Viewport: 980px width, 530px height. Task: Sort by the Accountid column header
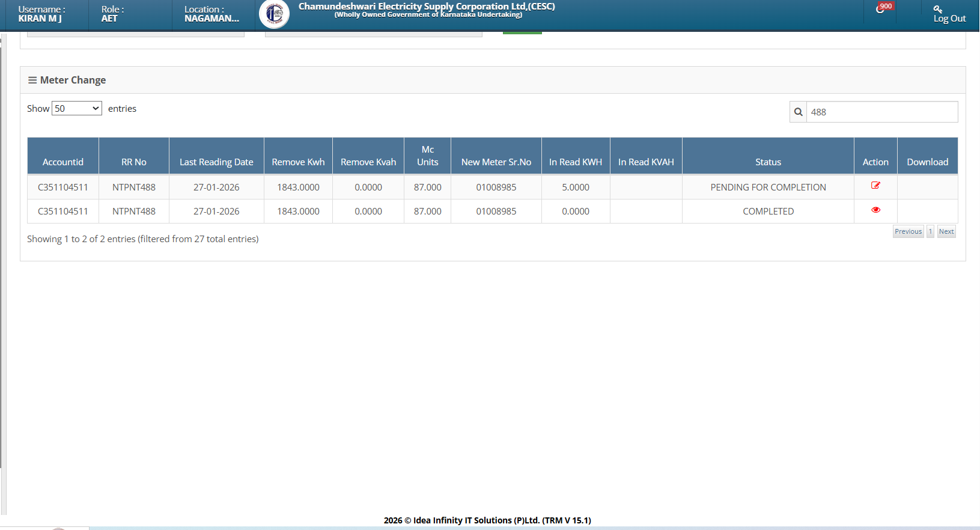pyautogui.click(x=63, y=162)
